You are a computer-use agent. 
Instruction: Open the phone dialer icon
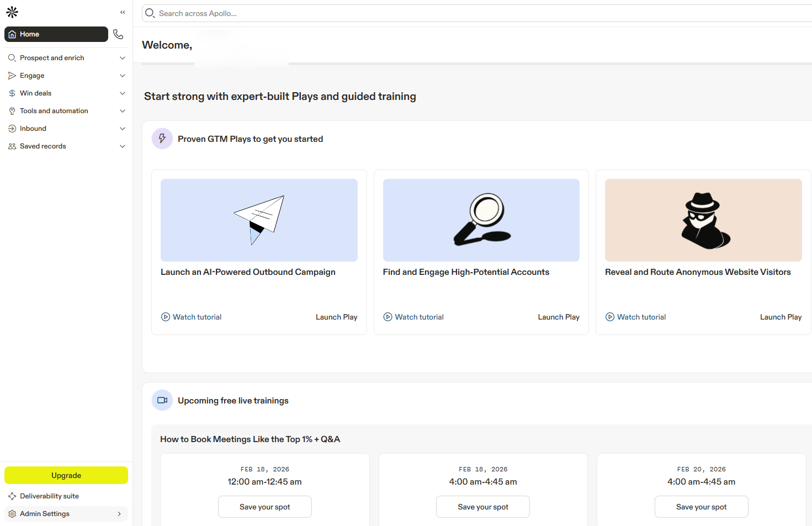pyautogui.click(x=118, y=34)
